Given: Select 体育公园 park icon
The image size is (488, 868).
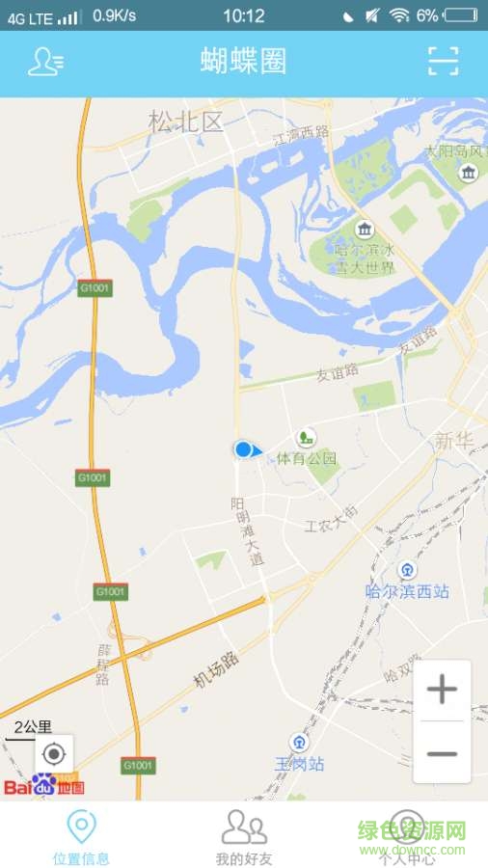Looking at the screenshot, I should 305,438.
